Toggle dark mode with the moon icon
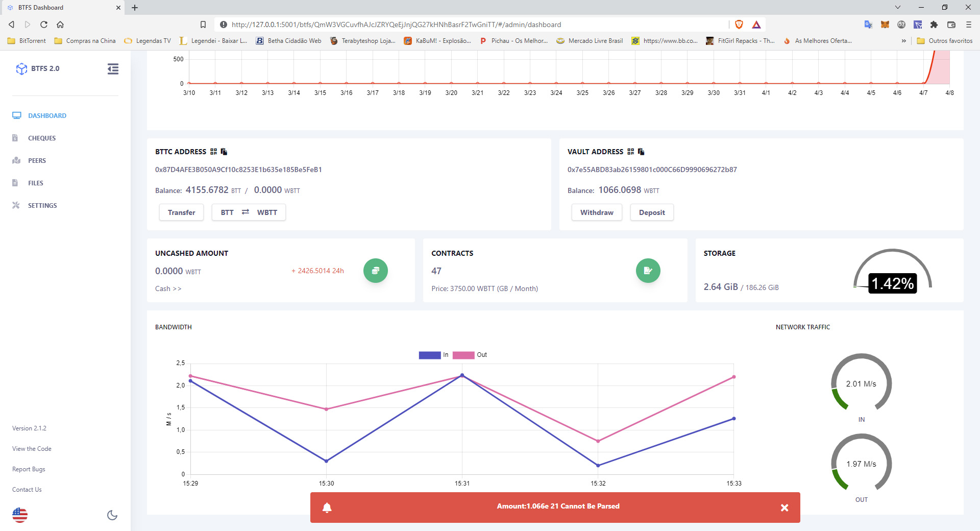The width and height of the screenshot is (980, 531). 112,515
